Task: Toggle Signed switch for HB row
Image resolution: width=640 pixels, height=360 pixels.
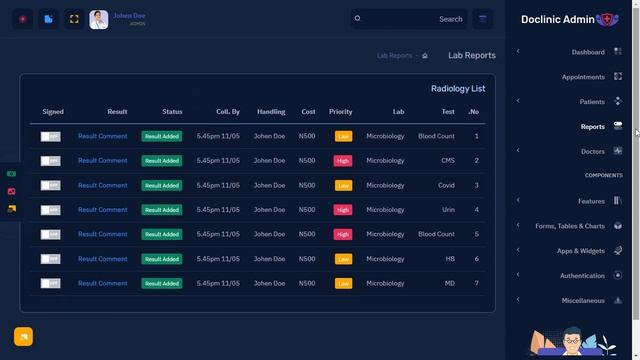Action: [x=51, y=259]
